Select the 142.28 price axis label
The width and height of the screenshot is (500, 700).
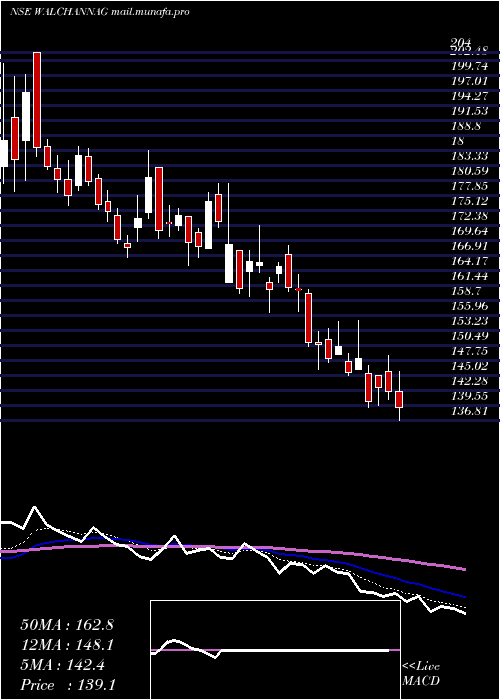click(x=469, y=381)
